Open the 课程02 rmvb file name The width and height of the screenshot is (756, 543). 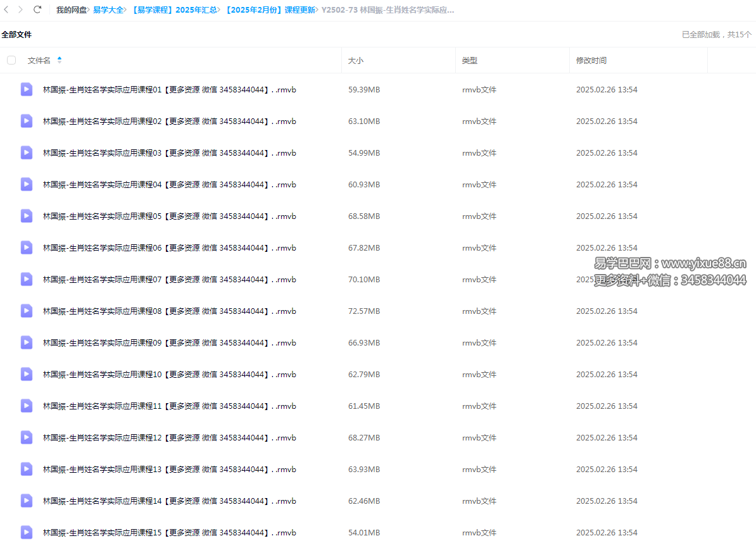[x=169, y=122]
